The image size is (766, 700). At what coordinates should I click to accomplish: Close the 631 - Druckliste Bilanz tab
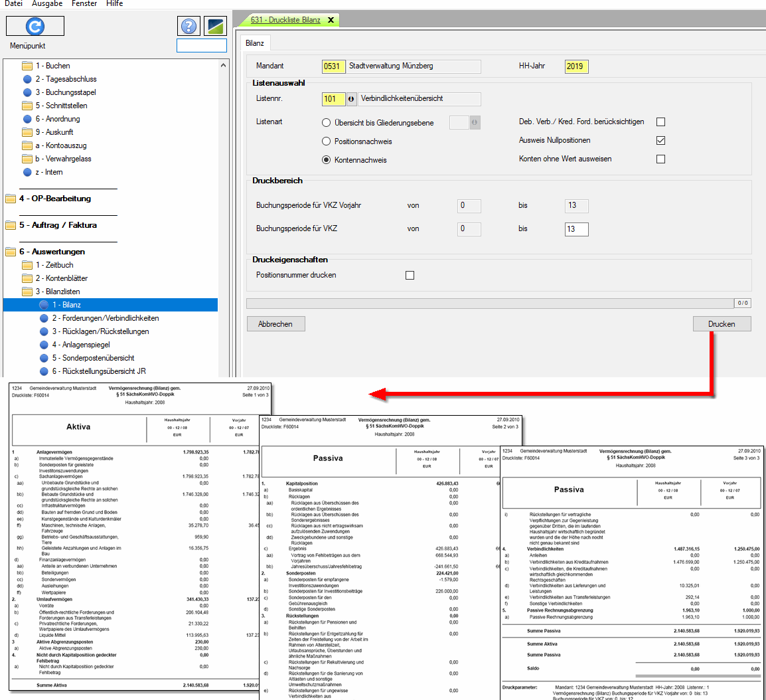pyautogui.click(x=331, y=20)
